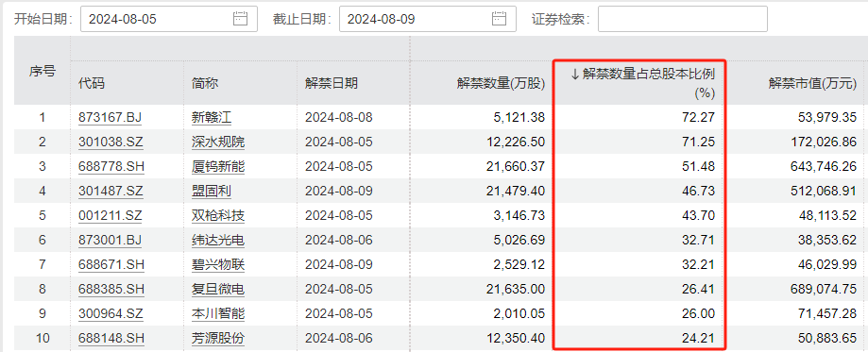Select the 71.25 percentage cell
Image resolution: width=868 pixels, height=352 pixels.
click(x=700, y=142)
